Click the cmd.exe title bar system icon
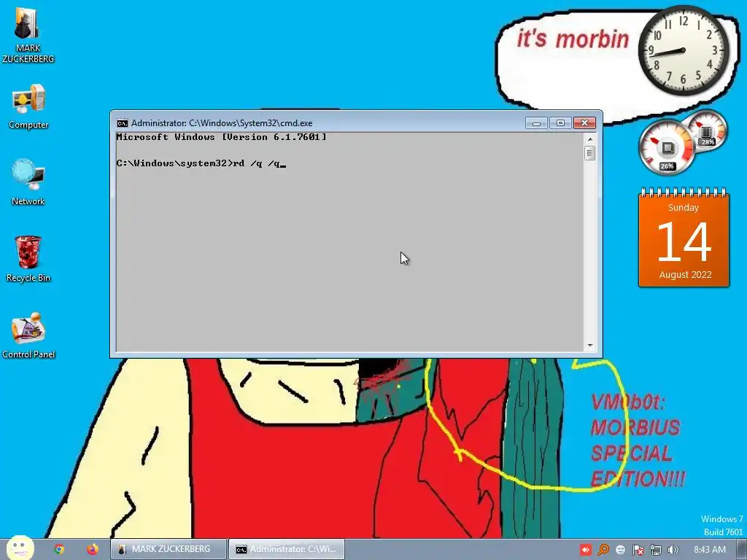 [123, 123]
